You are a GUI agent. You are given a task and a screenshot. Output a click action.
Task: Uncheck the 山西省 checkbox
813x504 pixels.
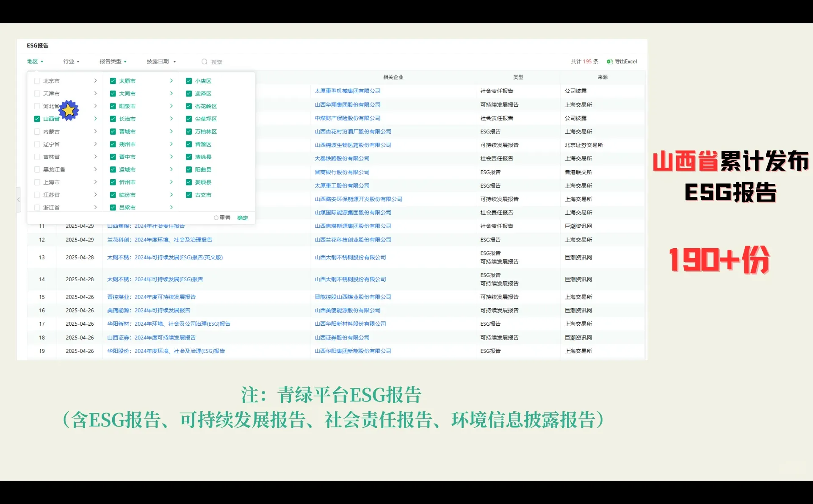pos(37,119)
